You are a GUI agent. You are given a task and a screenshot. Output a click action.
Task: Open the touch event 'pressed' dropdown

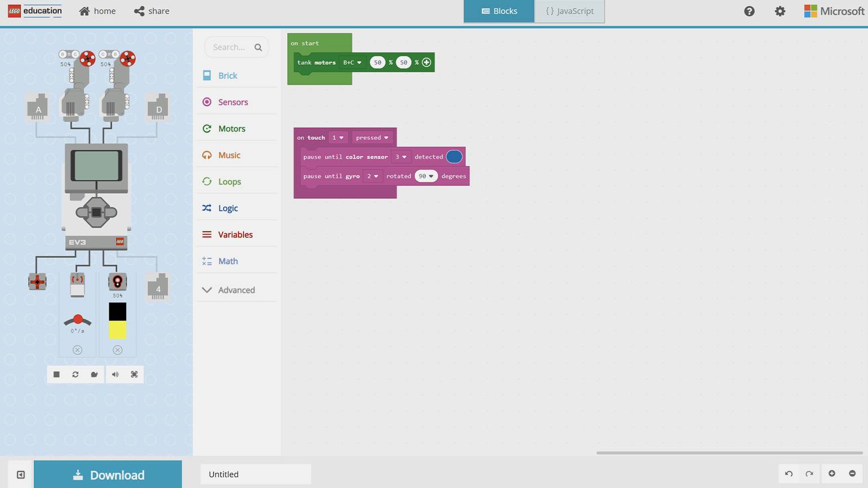coord(372,137)
